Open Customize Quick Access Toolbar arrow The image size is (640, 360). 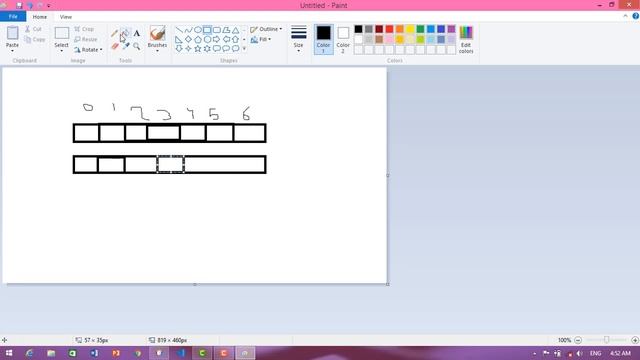coord(49,6)
